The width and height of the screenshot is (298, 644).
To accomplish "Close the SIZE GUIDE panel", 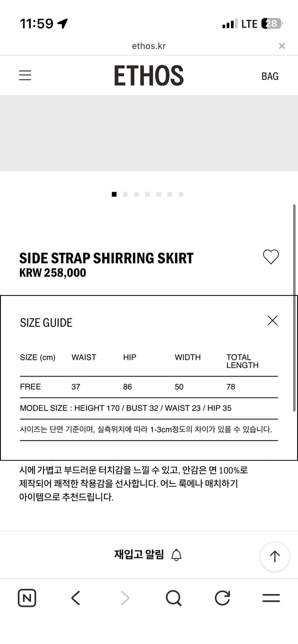I will (272, 320).
